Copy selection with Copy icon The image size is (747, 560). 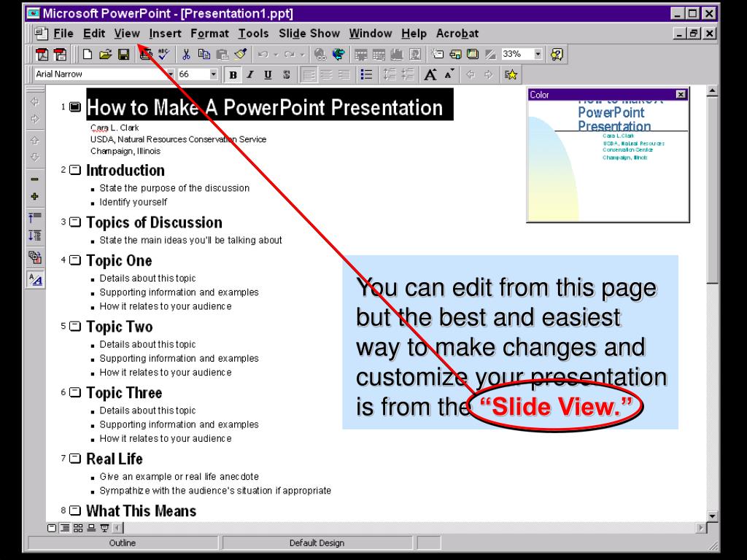tap(204, 54)
